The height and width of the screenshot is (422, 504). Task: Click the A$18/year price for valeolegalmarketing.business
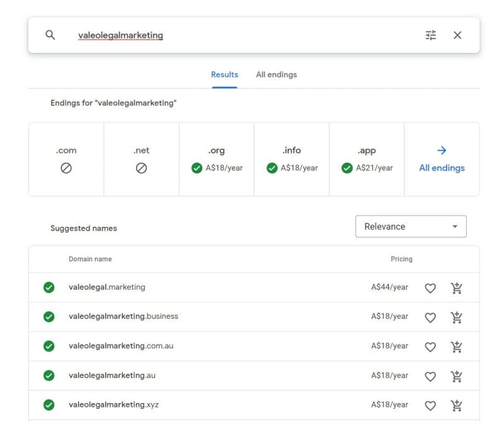pyautogui.click(x=389, y=316)
